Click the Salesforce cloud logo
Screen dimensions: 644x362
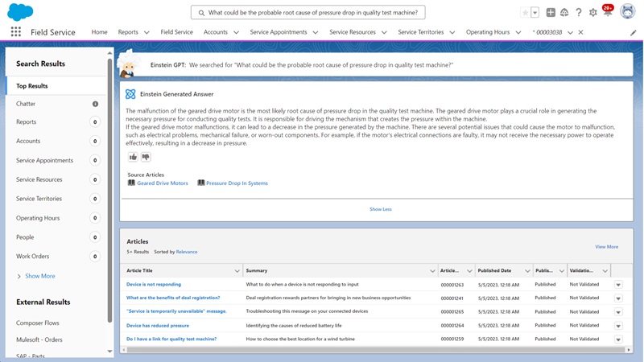20,12
